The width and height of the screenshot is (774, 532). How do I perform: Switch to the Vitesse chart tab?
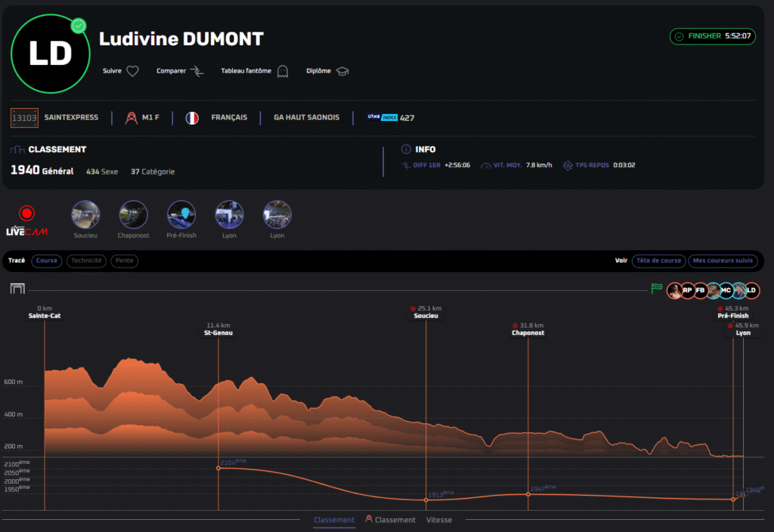tap(439, 520)
